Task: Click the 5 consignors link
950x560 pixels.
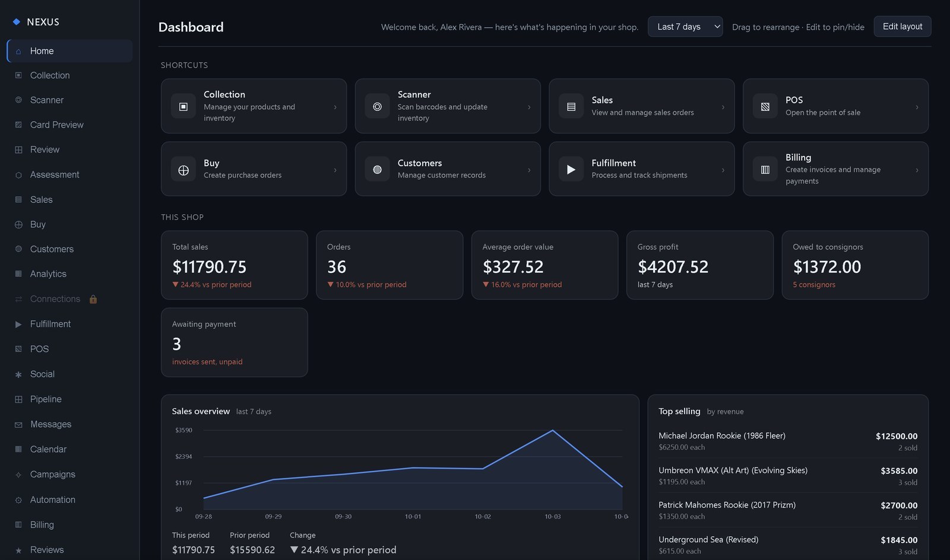Action: pos(814,285)
